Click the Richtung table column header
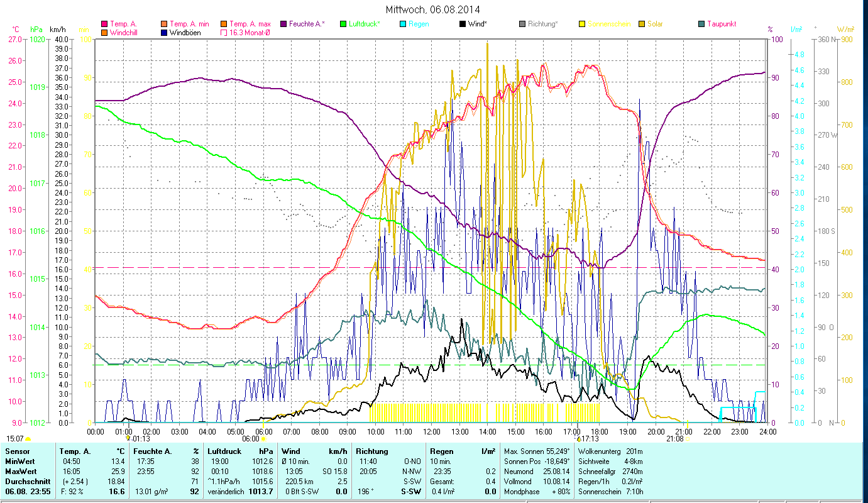This screenshot has width=868, height=503. (x=372, y=451)
